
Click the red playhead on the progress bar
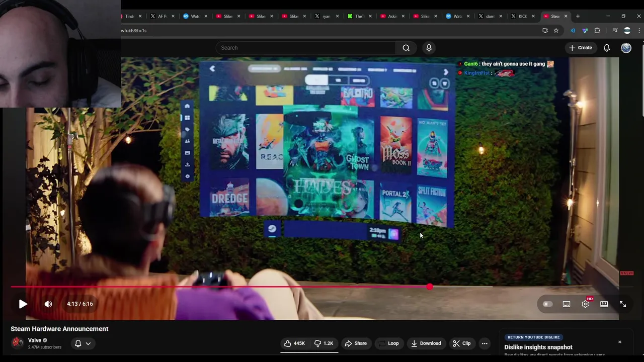click(x=429, y=287)
